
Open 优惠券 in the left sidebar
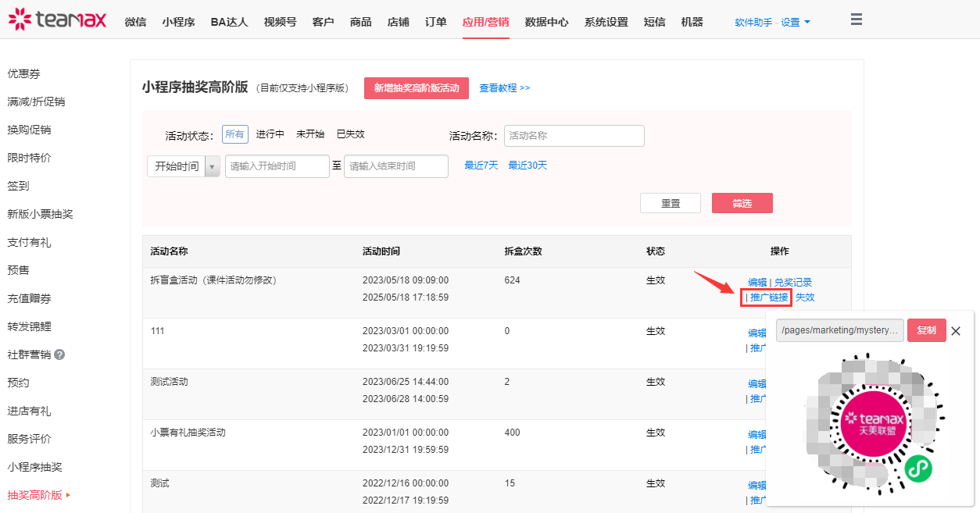click(23, 73)
